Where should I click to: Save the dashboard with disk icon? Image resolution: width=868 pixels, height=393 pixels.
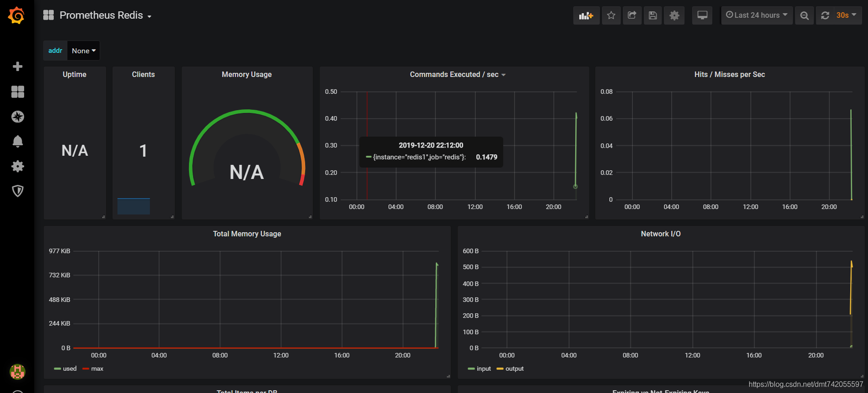[x=653, y=15]
